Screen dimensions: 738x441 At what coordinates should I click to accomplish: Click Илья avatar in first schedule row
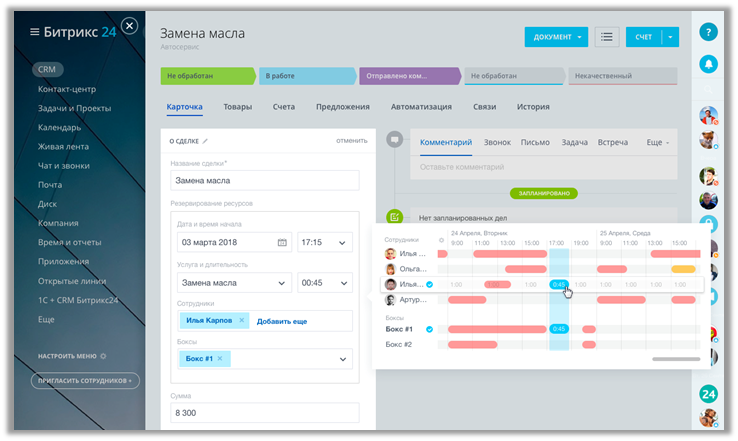point(390,254)
